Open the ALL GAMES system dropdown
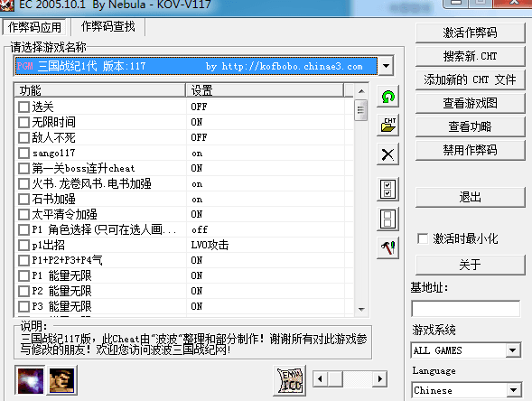532x401 pixels. [513, 350]
